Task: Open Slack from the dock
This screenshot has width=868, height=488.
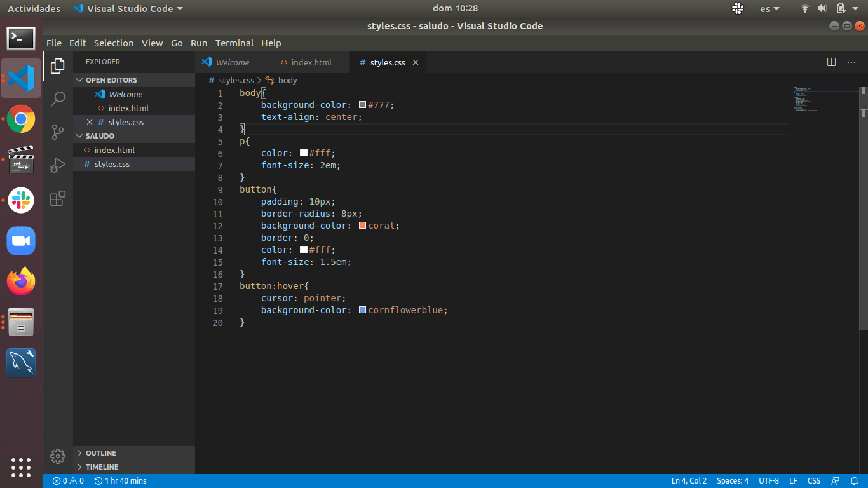Action: (21, 200)
